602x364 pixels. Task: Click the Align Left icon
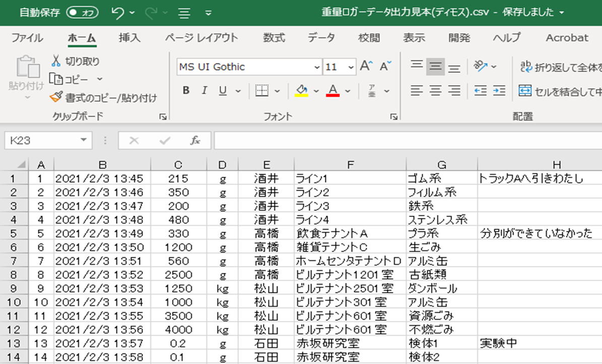(x=417, y=91)
